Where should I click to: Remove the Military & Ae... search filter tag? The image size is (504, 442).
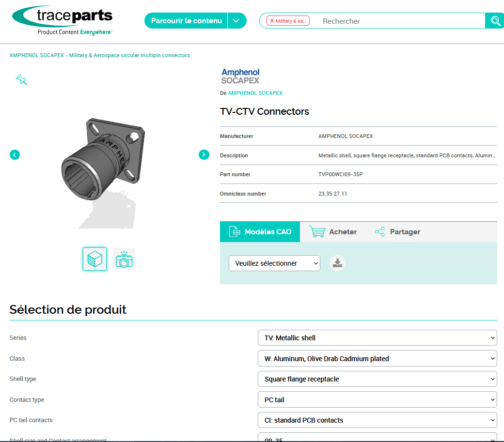(x=272, y=21)
